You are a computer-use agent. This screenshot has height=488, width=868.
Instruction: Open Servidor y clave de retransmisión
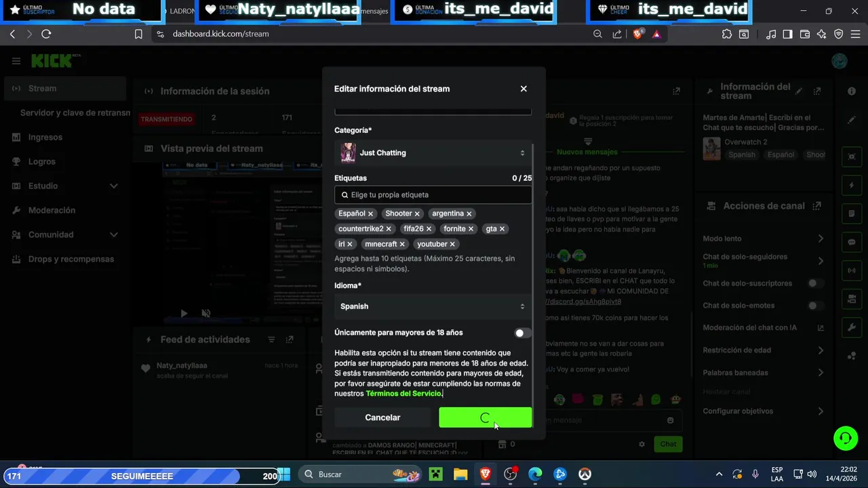75,113
